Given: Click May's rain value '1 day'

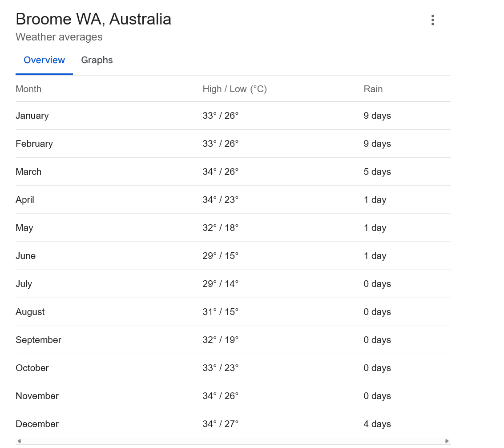Looking at the screenshot, I should [x=375, y=228].
